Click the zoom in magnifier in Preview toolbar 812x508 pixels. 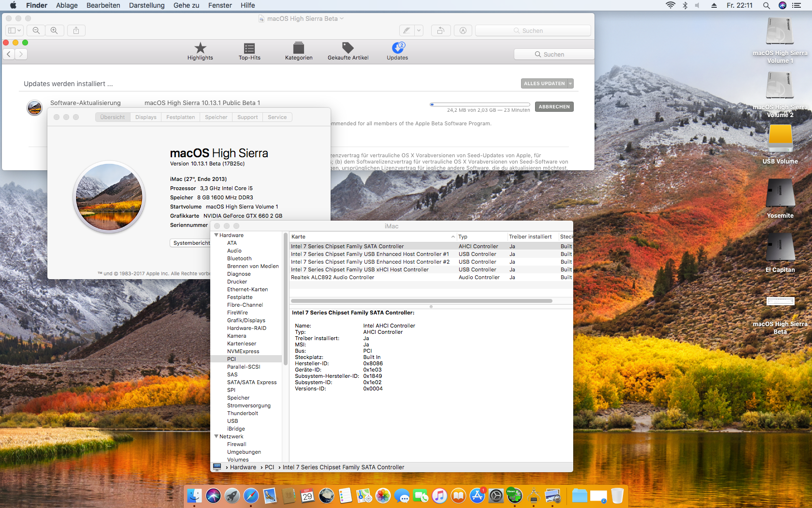[x=54, y=30]
